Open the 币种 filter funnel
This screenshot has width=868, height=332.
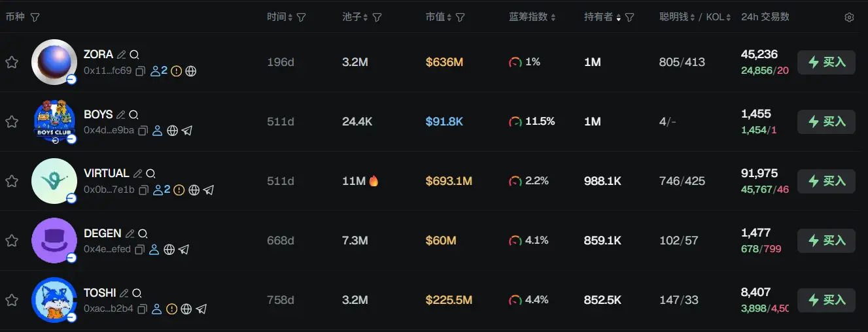tap(35, 18)
